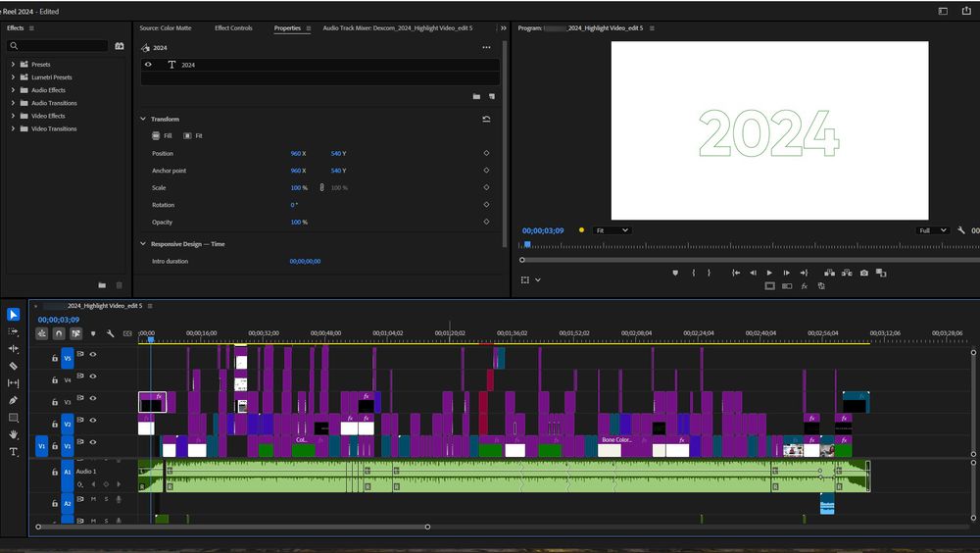Click the Fill button under Transform
This screenshot has height=553, width=980.
point(162,135)
